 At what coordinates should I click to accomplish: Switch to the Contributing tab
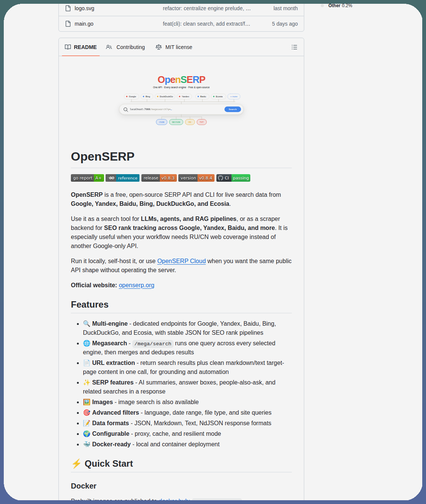[126, 47]
